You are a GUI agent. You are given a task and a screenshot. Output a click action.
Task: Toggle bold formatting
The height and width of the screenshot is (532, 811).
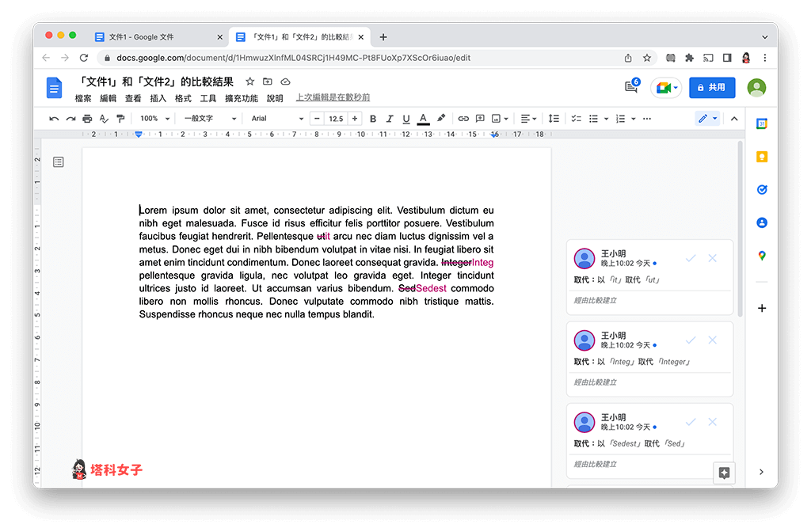pyautogui.click(x=373, y=119)
